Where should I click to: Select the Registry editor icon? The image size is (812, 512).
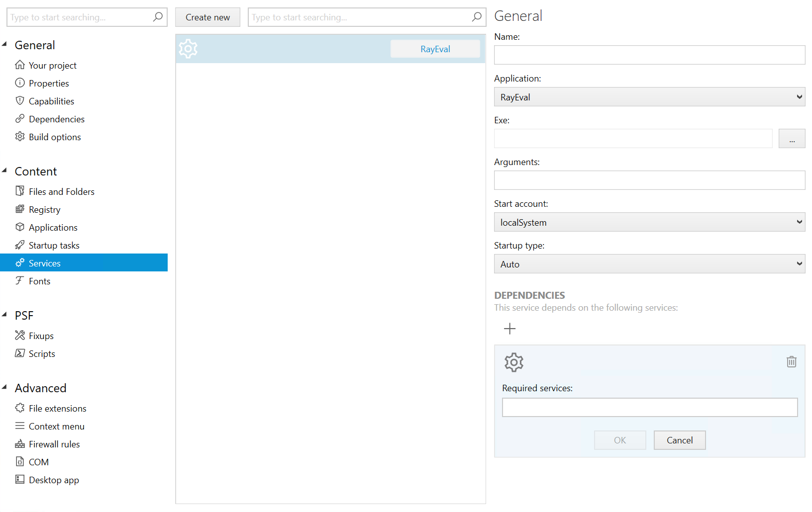19,209
